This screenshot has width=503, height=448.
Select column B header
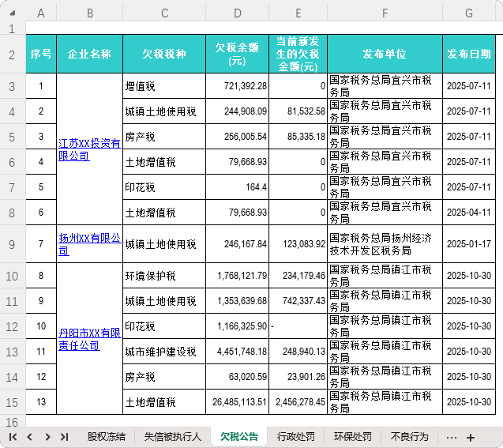(x=90, y=13)
